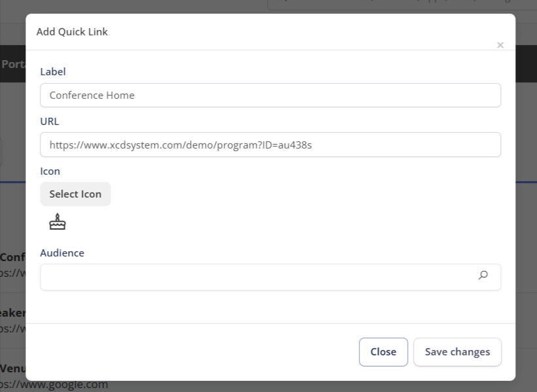
Task: Dismiss the dialog with the X icon
Action: point(500,45)
